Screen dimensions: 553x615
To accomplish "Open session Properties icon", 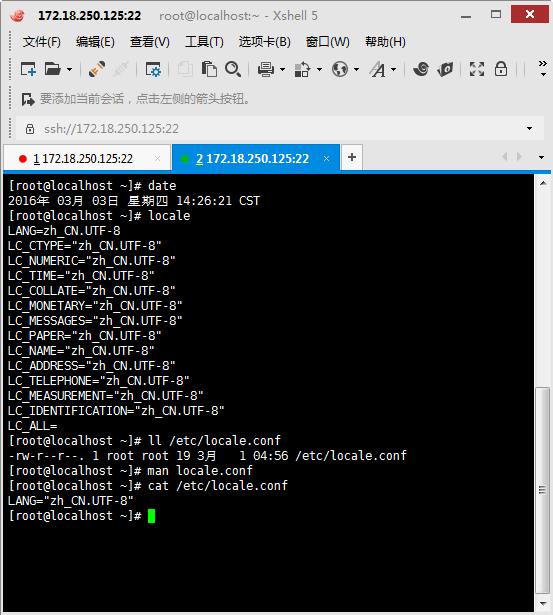I will 153,70.
